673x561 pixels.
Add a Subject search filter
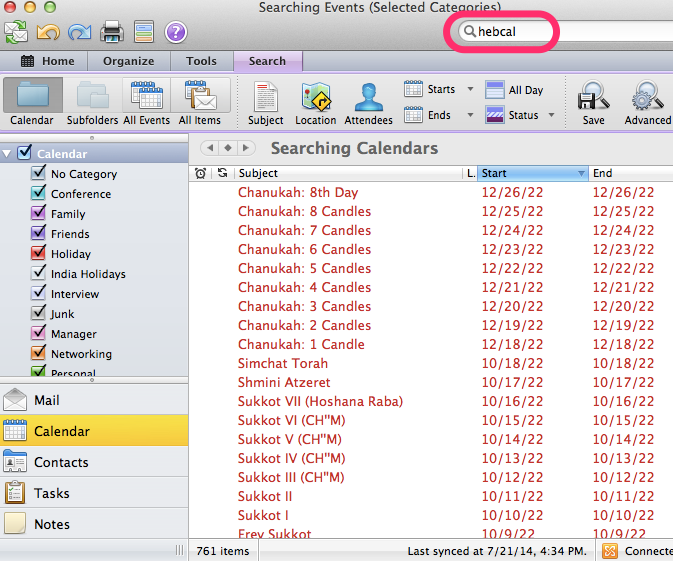point(266,103)
